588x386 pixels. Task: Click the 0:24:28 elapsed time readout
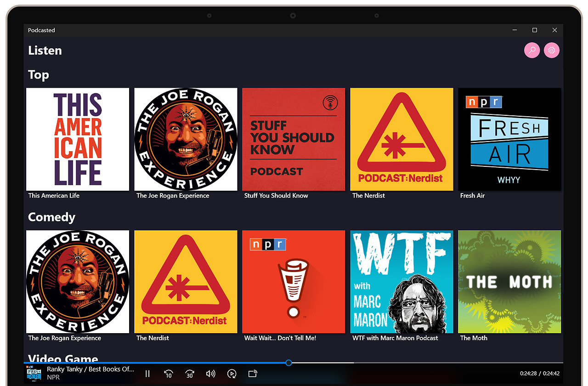pyautogui.click(x=528, y=374)
